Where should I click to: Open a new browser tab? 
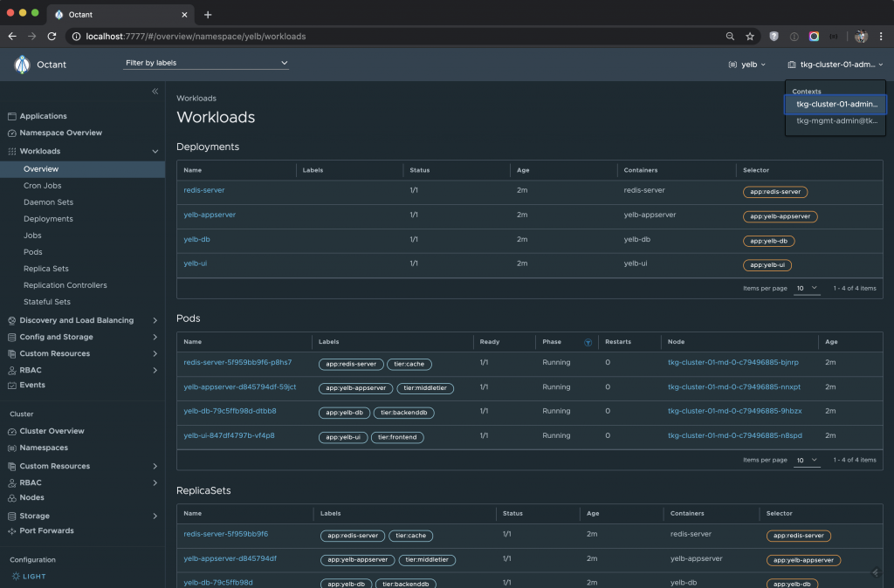(208, 15)
